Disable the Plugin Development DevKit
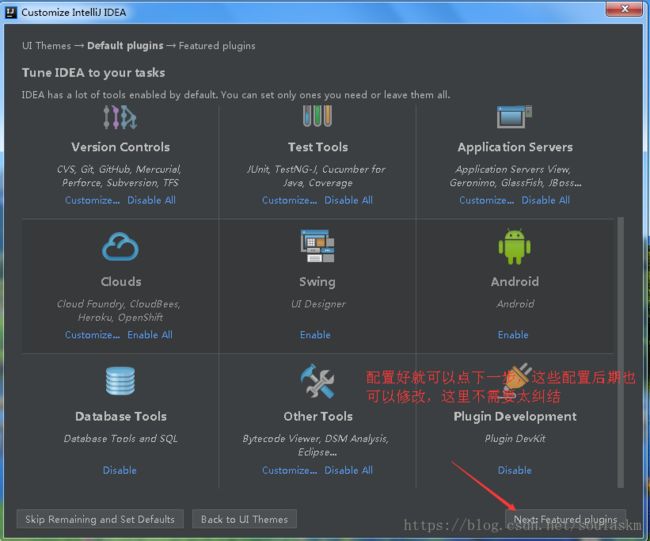The image size is (650, 541). 515,471
